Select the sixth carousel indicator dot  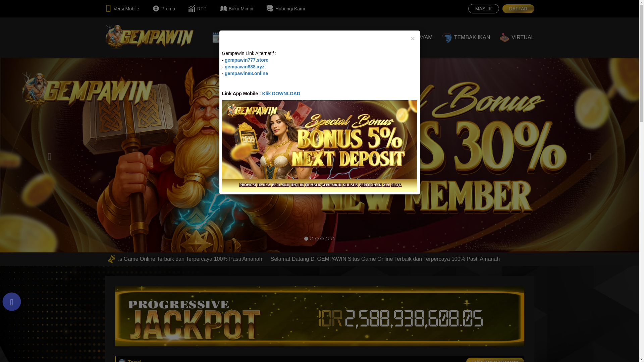pos(333,239)
